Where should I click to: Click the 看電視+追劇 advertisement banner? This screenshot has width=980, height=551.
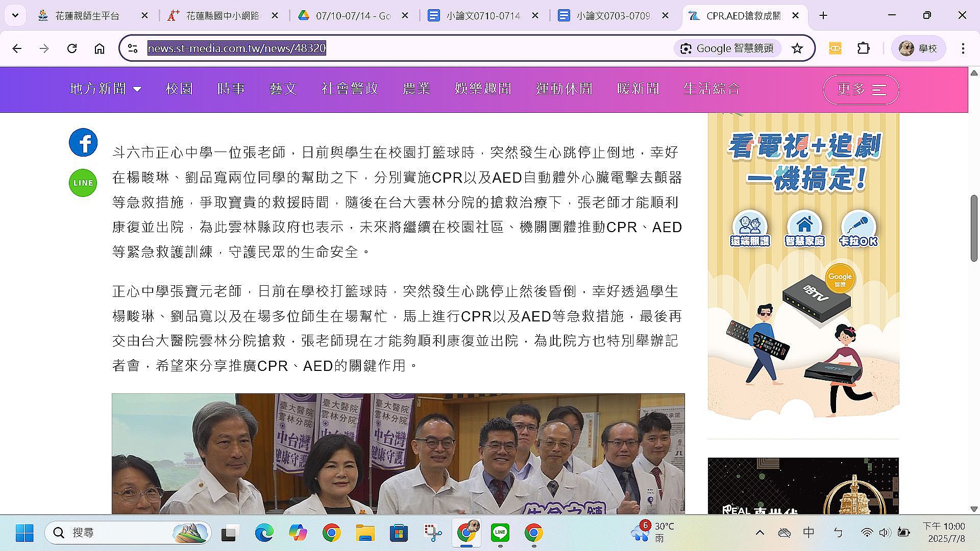click(x=803, y=265)
